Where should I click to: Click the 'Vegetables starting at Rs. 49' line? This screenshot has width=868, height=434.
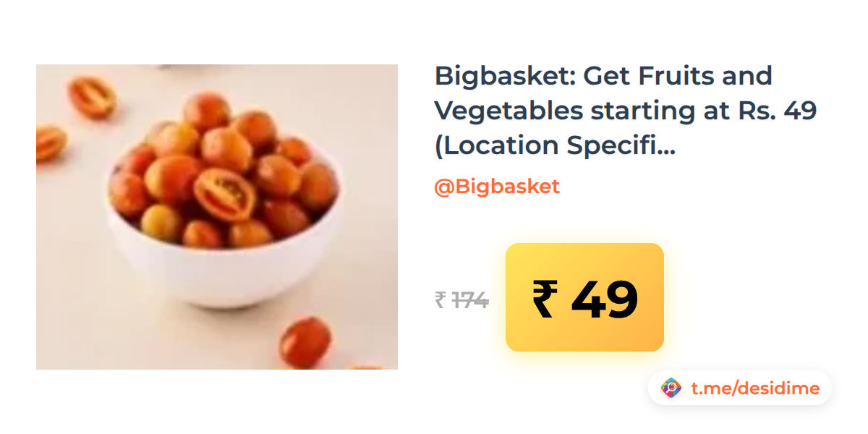pos(626,111)
